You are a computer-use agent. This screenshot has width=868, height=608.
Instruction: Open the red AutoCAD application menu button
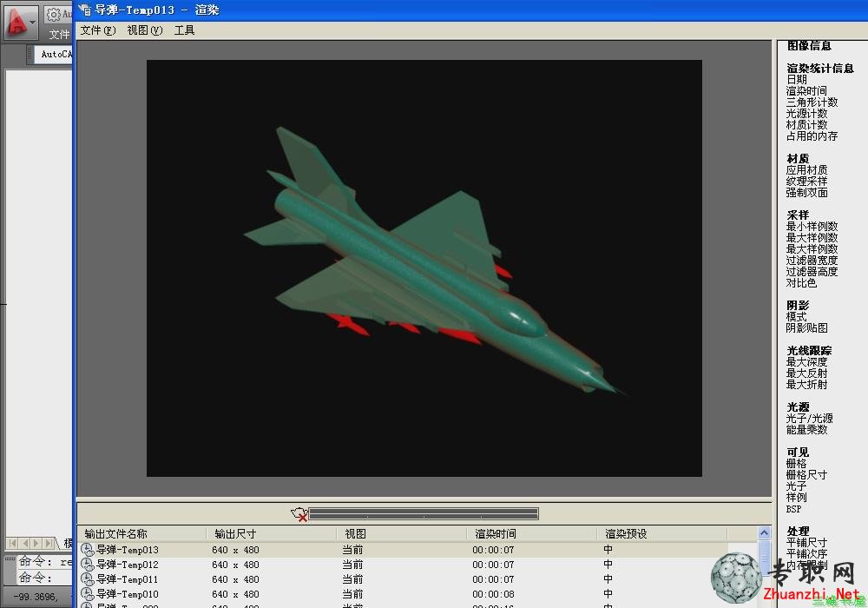coord(21,23)
